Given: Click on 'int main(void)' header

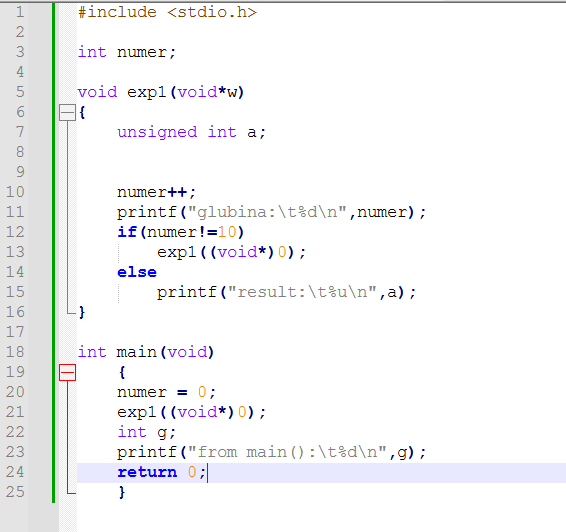Looking at the screenshot, I should (x=146, y=352).
